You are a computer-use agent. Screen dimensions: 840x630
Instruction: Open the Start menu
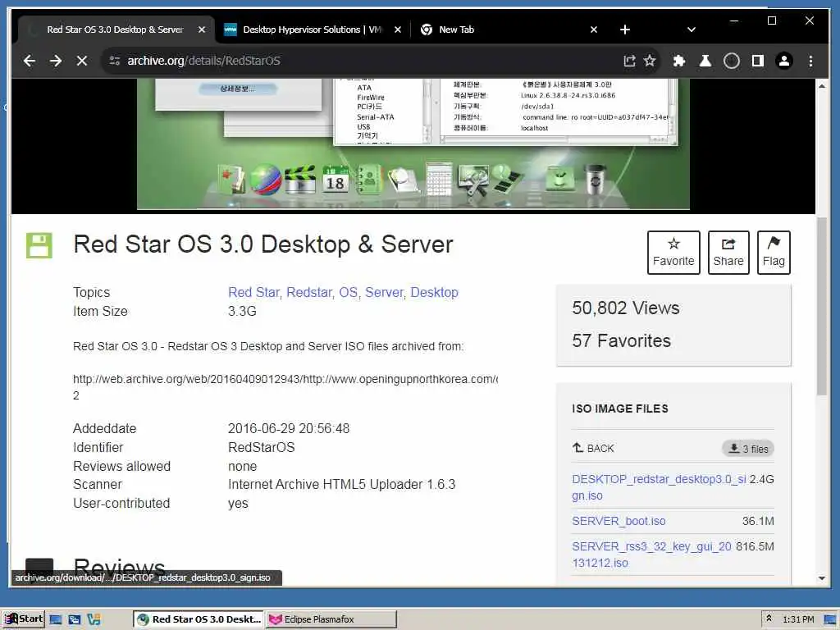click(24, 619)
